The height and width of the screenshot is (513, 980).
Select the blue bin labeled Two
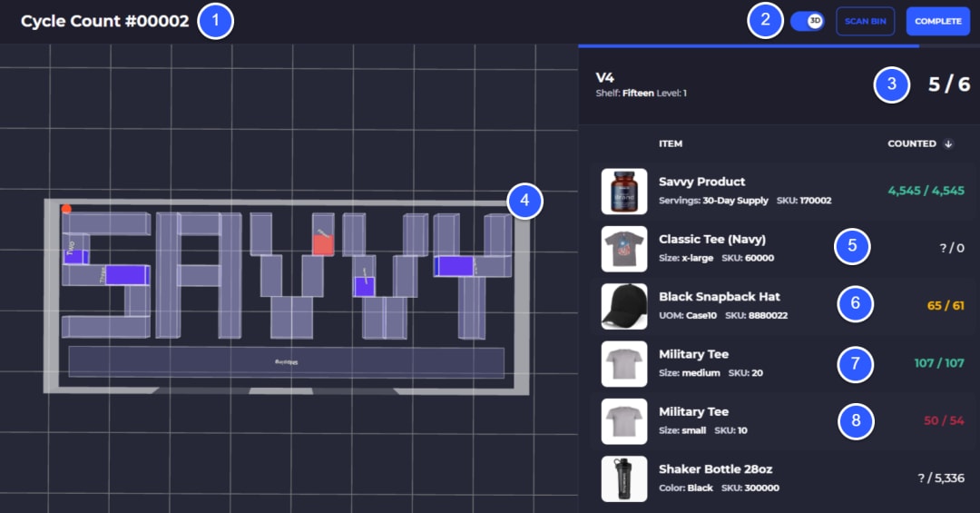pos(75,256)
